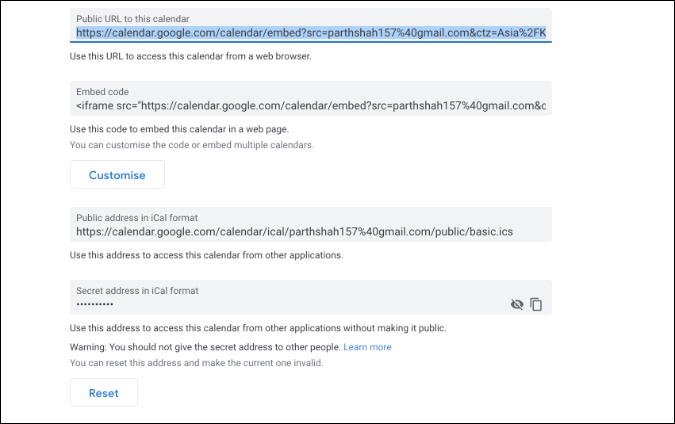675x424 pixels.
Task: Click text 'You can reset this address and make the current one invalid.'
Action: coord(196,363)
